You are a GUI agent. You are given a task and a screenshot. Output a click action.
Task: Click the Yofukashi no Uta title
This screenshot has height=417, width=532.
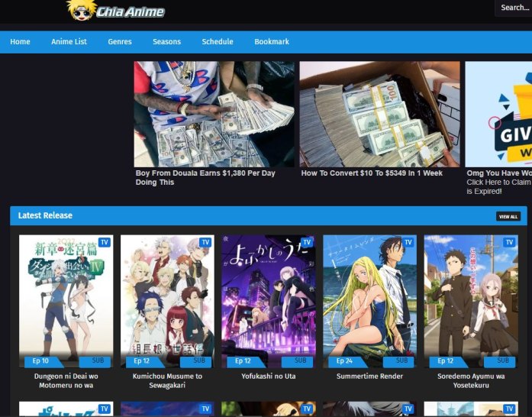pyautogui.click(x=269, y=377)
